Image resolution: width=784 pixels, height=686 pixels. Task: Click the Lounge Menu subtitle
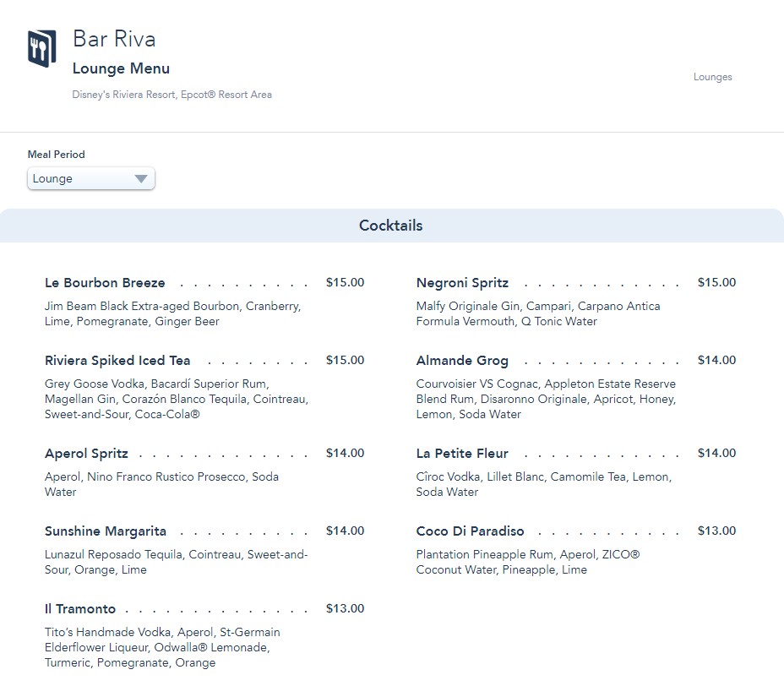[121, 68]
